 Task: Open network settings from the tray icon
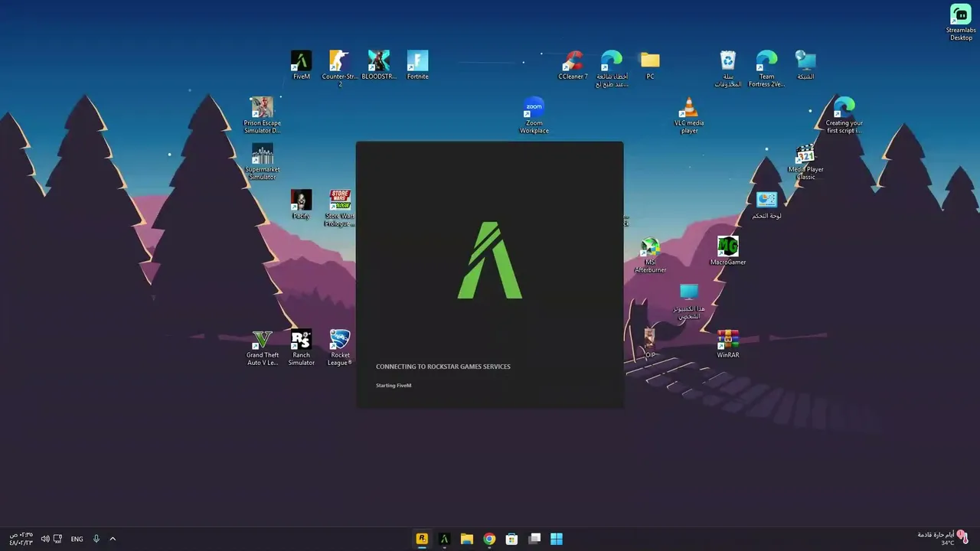click(57, 539)
